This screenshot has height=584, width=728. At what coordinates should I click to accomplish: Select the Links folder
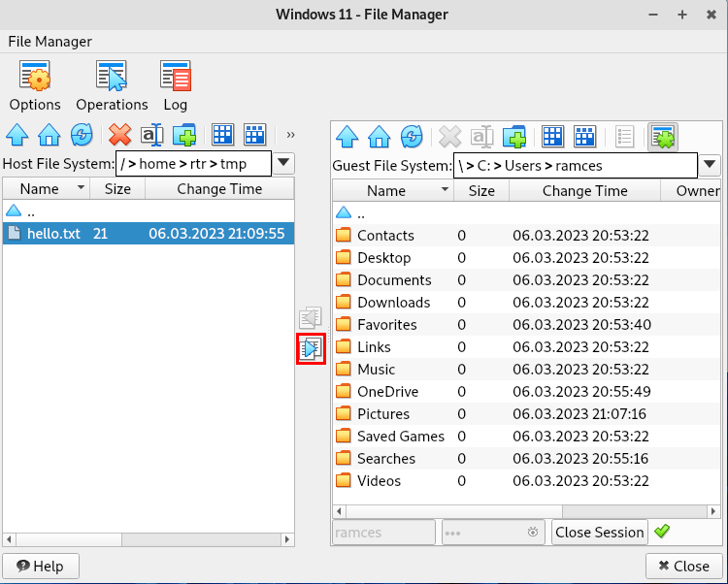coord(526,346)
